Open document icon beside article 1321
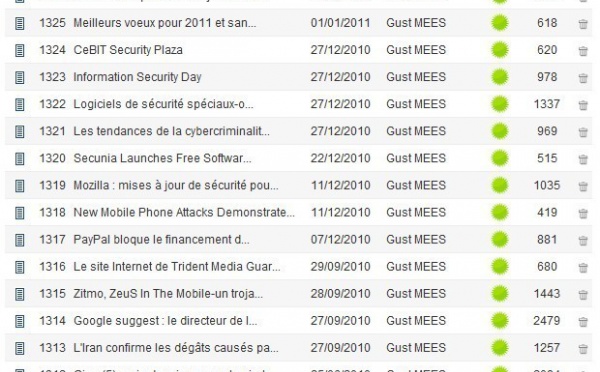 [x=20, y=132]
